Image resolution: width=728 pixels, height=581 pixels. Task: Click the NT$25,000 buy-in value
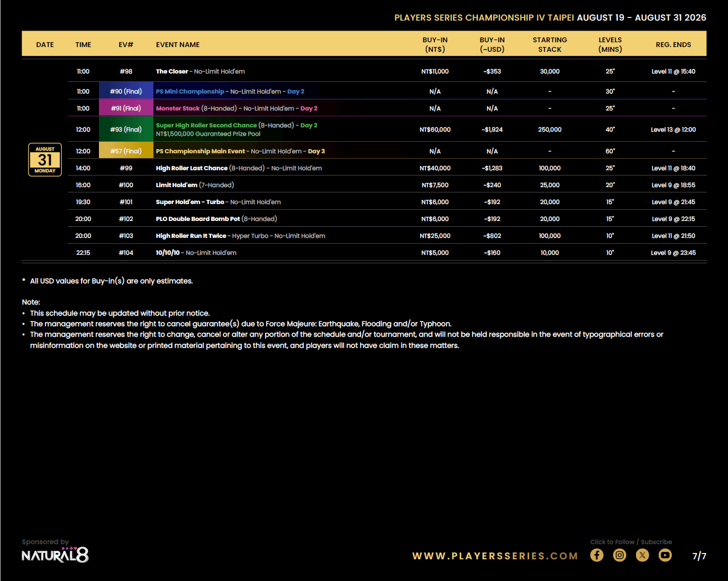tap(435, 236)
